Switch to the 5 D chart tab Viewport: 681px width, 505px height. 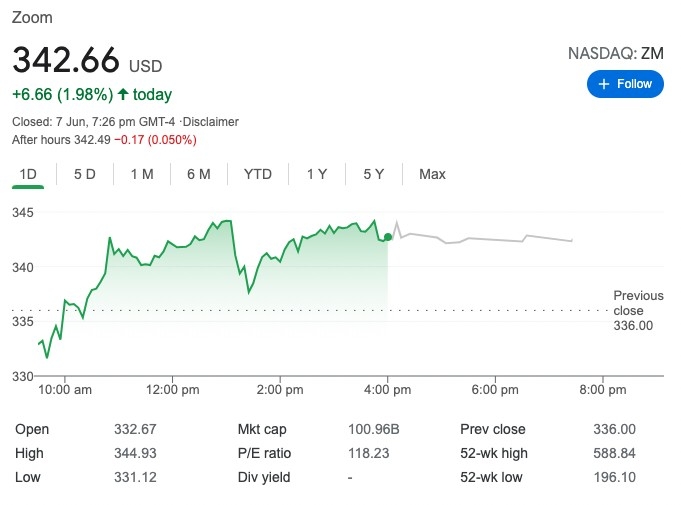(x=85, y=174)
